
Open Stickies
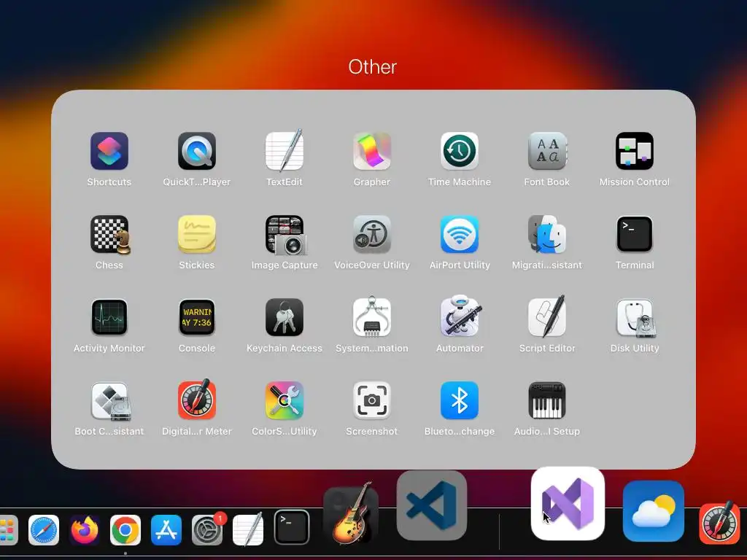(197, 234)
